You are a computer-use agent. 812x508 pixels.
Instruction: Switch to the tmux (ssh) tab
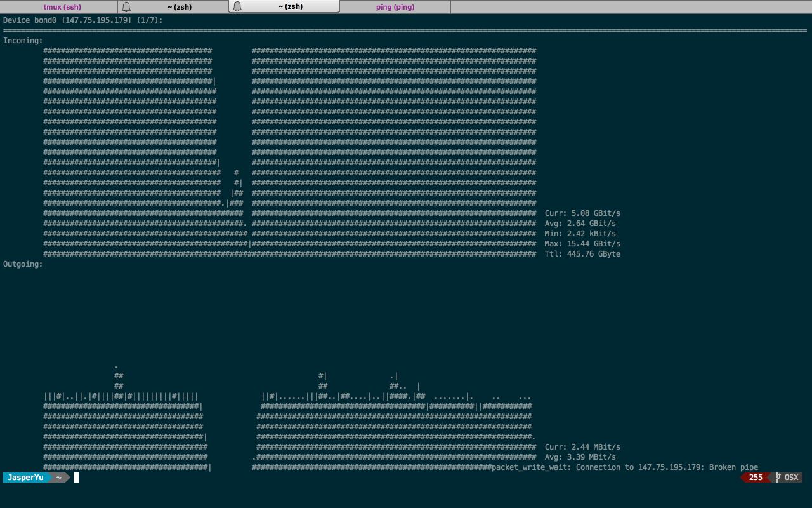coord(62,7)
